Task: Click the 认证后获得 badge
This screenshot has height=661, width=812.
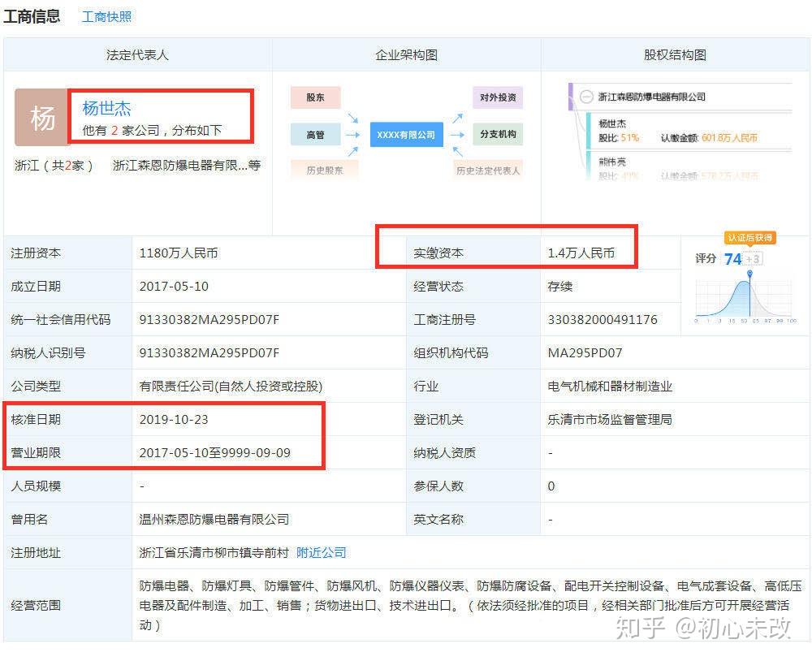Action: tap(749, 238)
